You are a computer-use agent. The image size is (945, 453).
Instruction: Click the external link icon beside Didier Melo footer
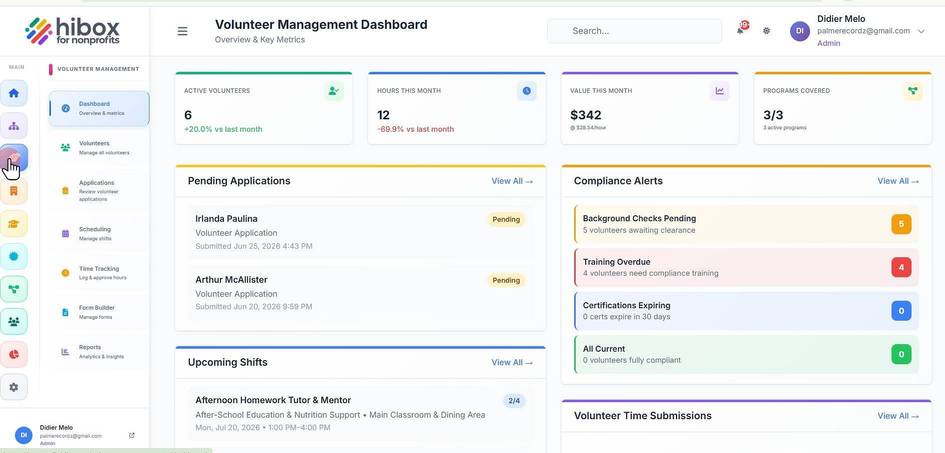(132, 435)
